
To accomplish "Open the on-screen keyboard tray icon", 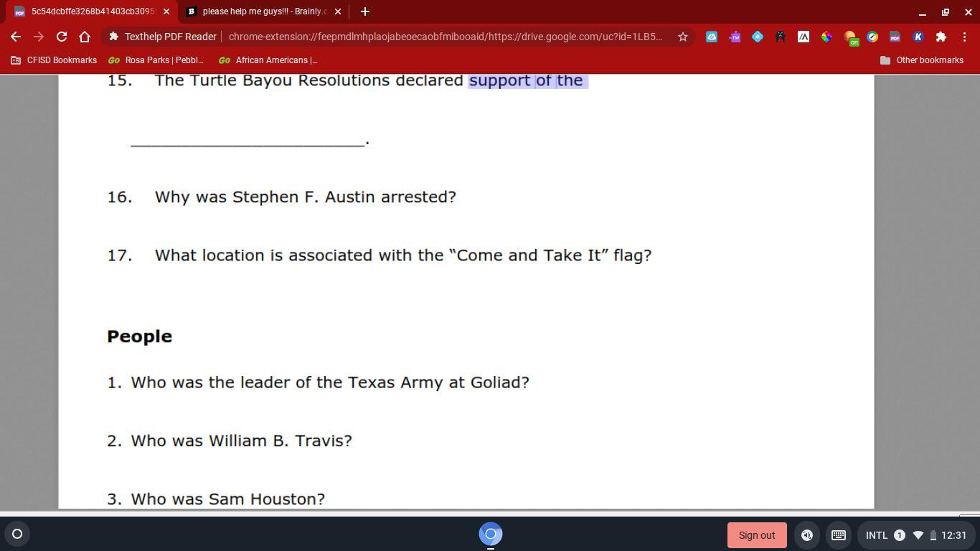I will pos(838,535).
